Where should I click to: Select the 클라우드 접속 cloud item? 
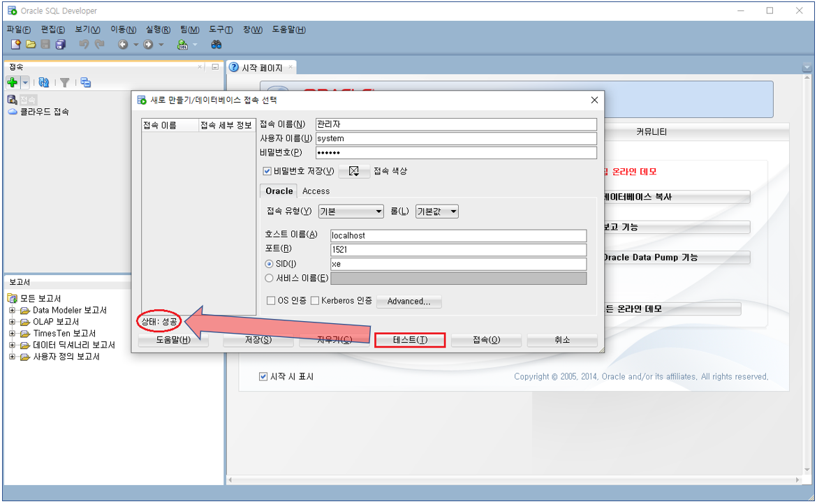click(x=38, y=112)
